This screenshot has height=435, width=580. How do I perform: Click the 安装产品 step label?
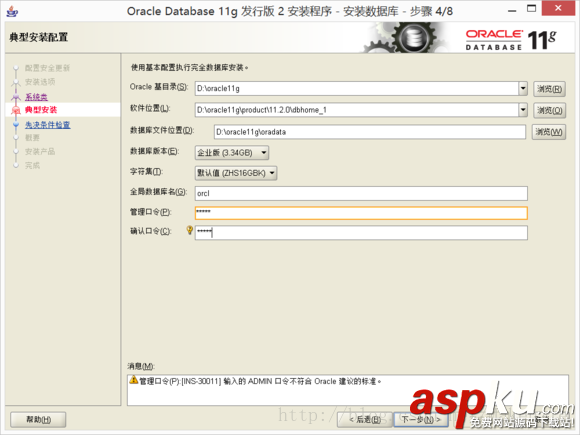(x=40, y=151)
